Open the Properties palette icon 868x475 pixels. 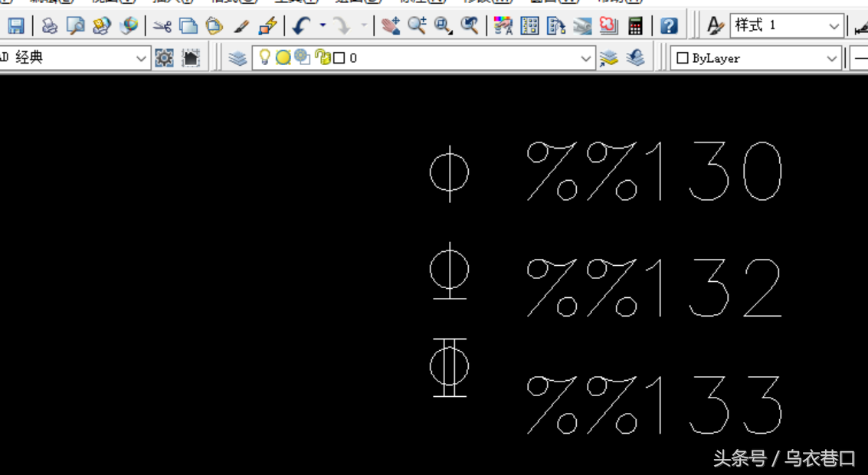tap(503, 25)
